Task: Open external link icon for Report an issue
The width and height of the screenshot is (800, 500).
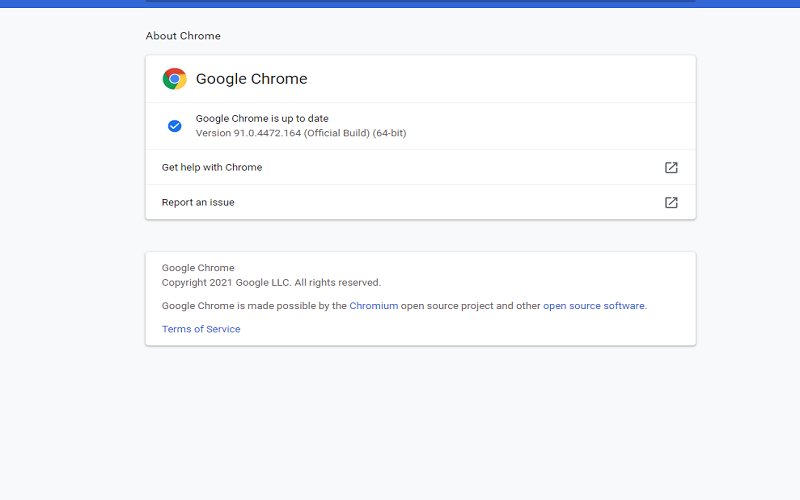Action: [671, 203]
